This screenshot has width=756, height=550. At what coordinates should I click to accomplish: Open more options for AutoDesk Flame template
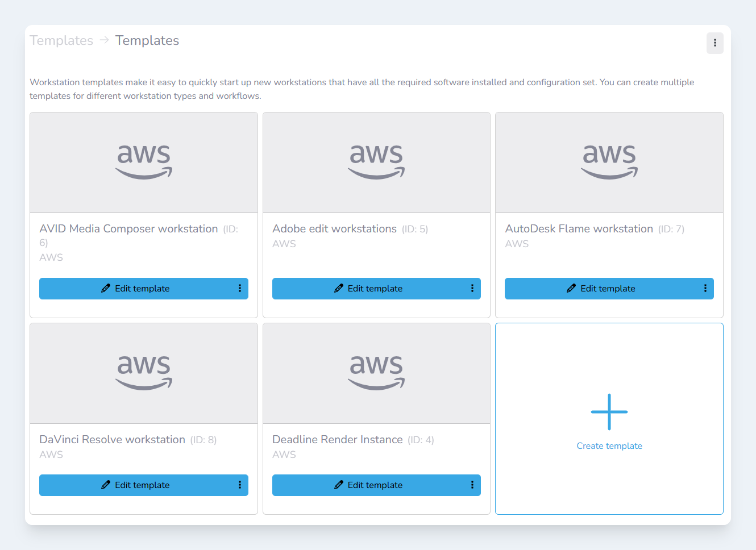tap(705, 289)
